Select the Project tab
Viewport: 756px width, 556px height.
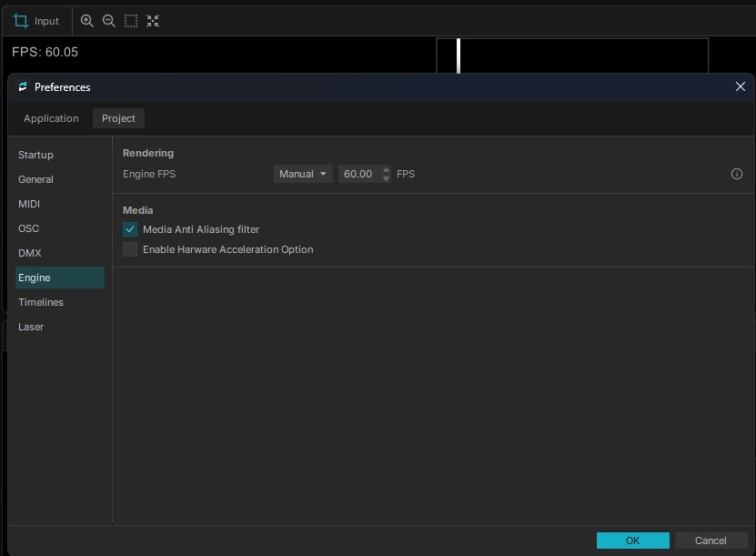click(x=118, y=118)
